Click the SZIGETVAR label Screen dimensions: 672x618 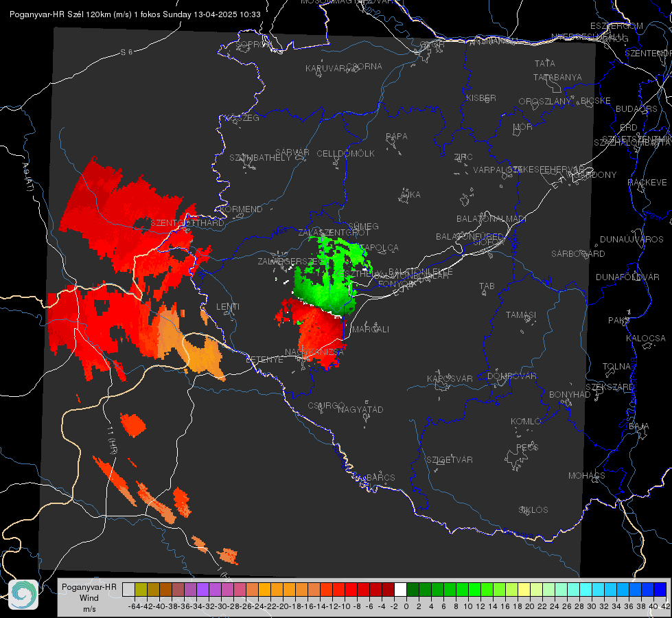coord(449,460)
